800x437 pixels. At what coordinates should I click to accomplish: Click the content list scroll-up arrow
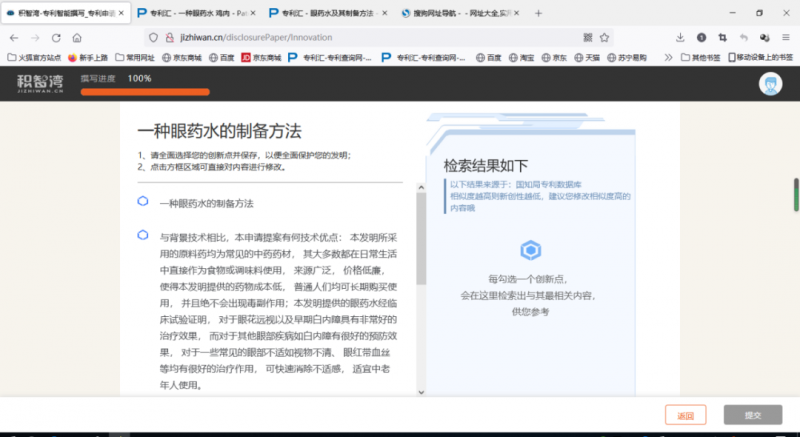click(421, 187)
